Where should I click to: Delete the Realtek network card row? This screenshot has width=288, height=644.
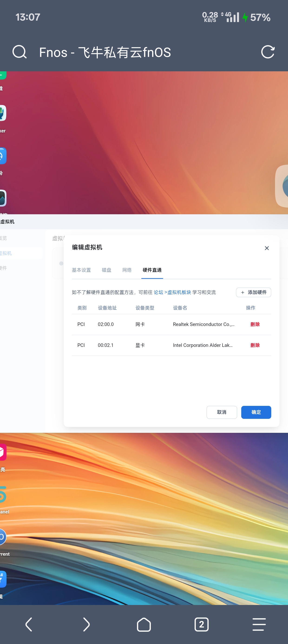click(255, 324)
